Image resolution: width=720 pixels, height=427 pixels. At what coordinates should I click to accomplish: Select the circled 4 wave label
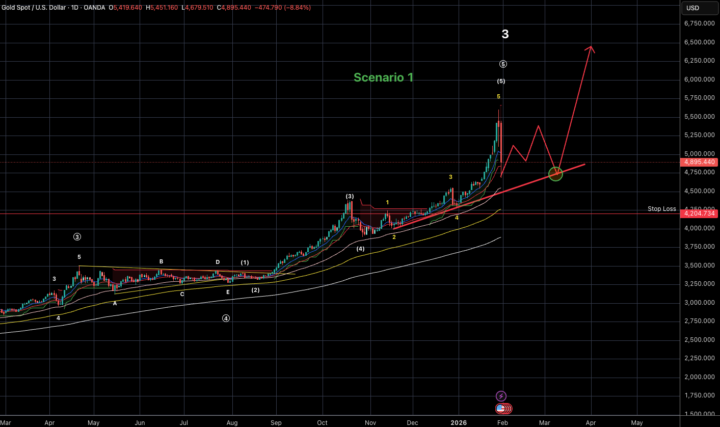coord(226,318)
